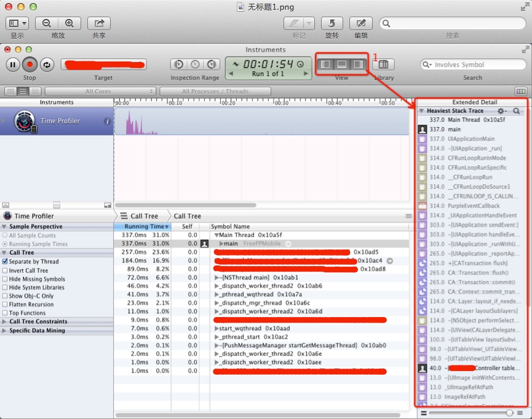
Task: Open the All Cores dropdown
Action: pyautogui.click(x=100, y=91)
